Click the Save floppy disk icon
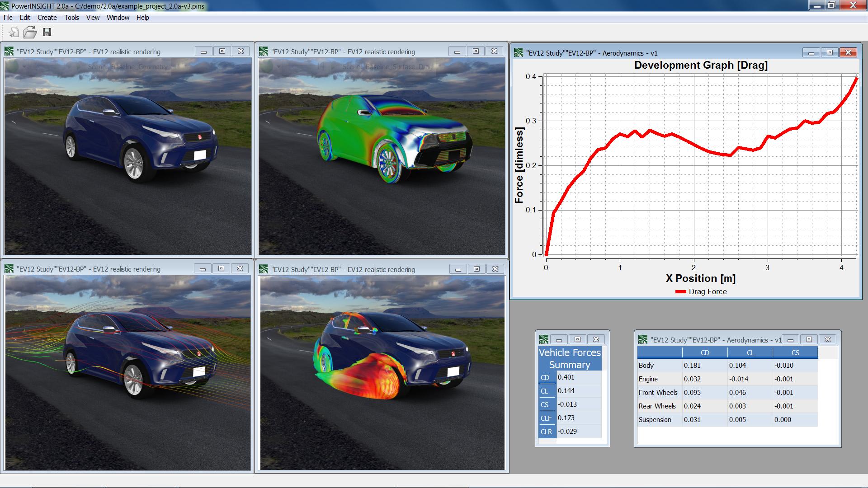This screenshot has width=868, height=488. click(47, 32)
